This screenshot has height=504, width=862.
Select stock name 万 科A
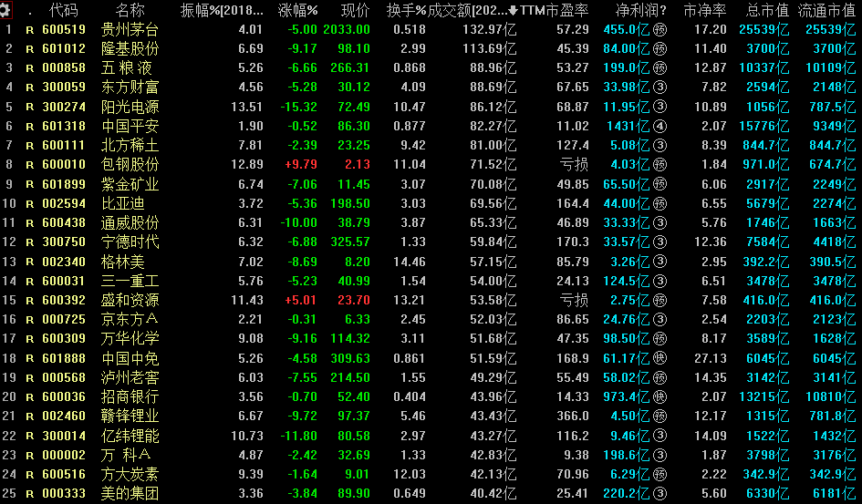[126, 455]
